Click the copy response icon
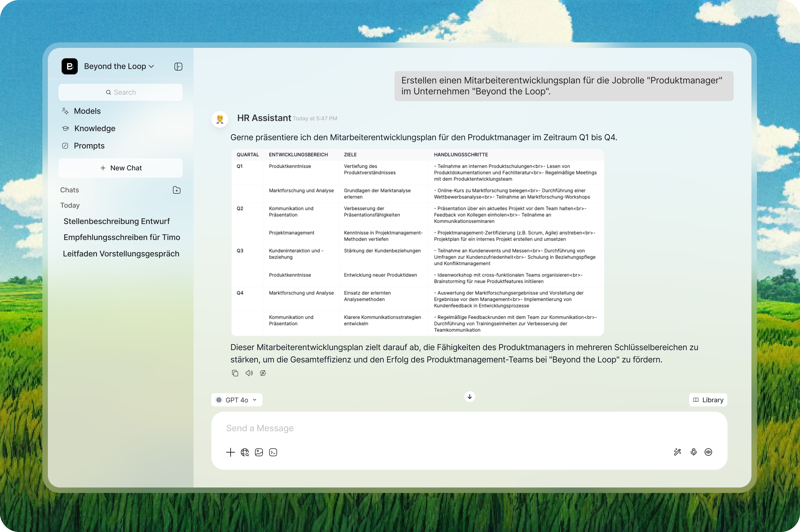This screenshot has height=532, width=800. 235,373
